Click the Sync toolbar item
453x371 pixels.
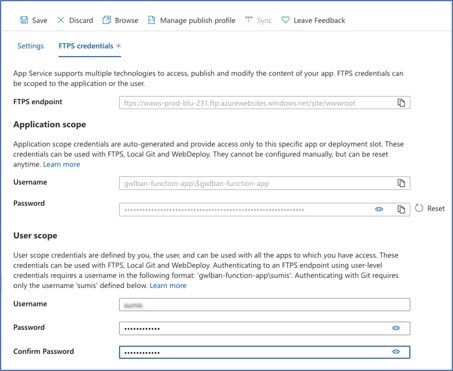pos(258,20)
